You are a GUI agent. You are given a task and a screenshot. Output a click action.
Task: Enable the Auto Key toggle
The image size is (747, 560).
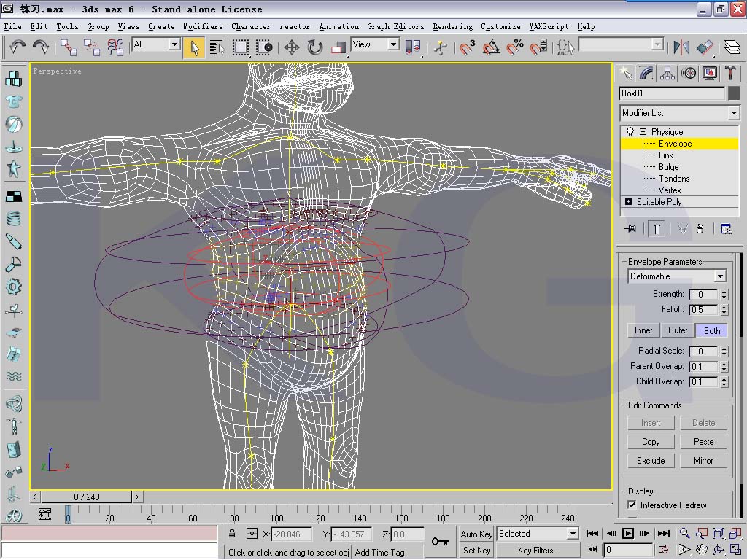pyautogui.click(x=476, y=534)
